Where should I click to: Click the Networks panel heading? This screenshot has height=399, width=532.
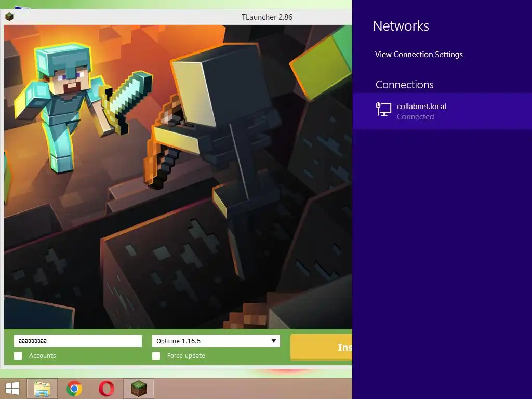[x=401, y=26]
